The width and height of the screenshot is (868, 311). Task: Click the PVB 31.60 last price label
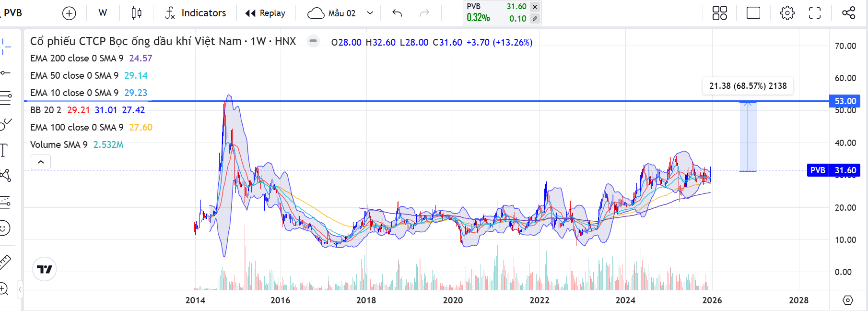(x=834, y=170)
